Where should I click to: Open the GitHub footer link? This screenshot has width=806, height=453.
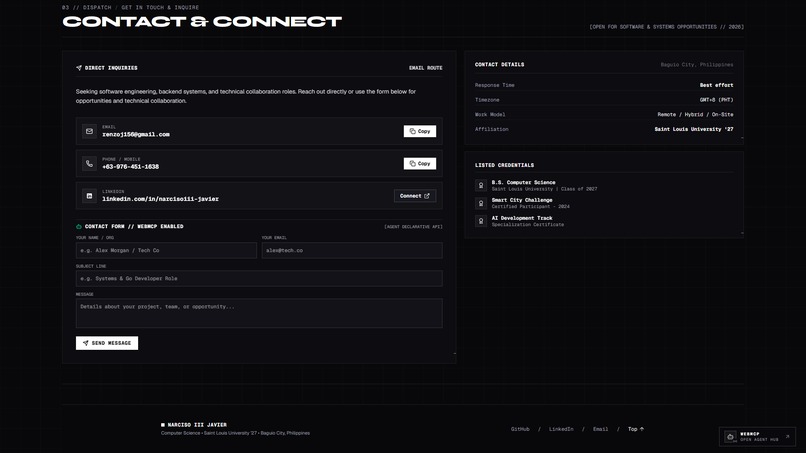click(520, 429)
